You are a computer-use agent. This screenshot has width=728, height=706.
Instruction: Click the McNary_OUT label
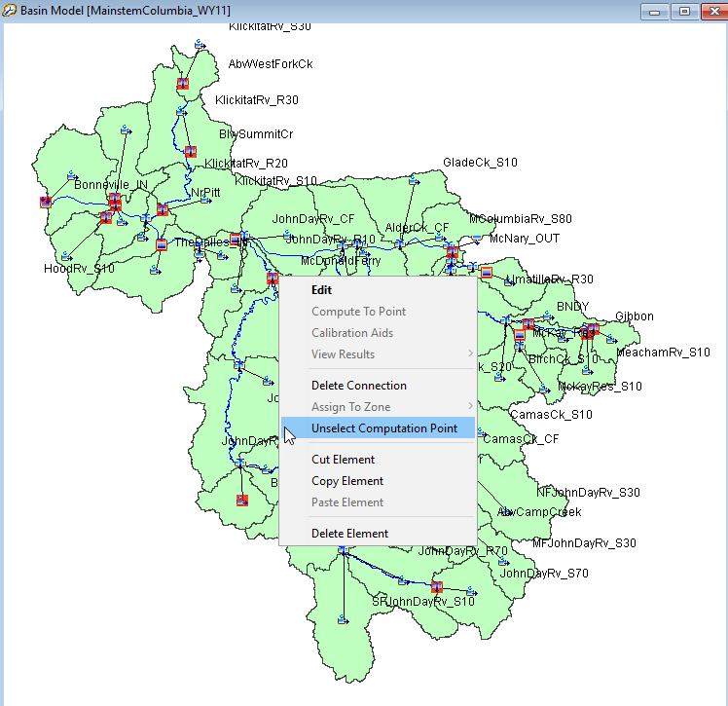point(525,239)
